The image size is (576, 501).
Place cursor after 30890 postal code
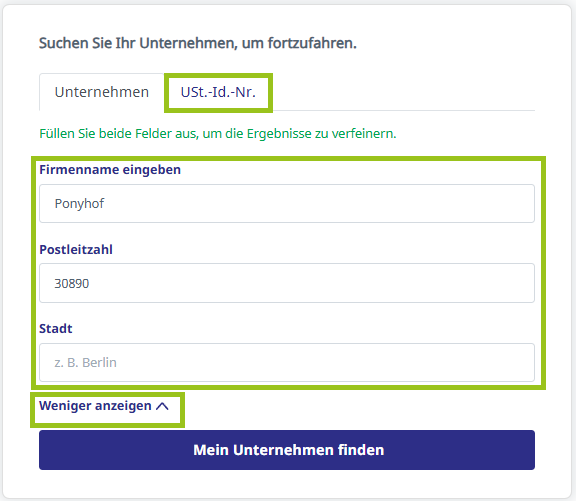coord(89,284)
